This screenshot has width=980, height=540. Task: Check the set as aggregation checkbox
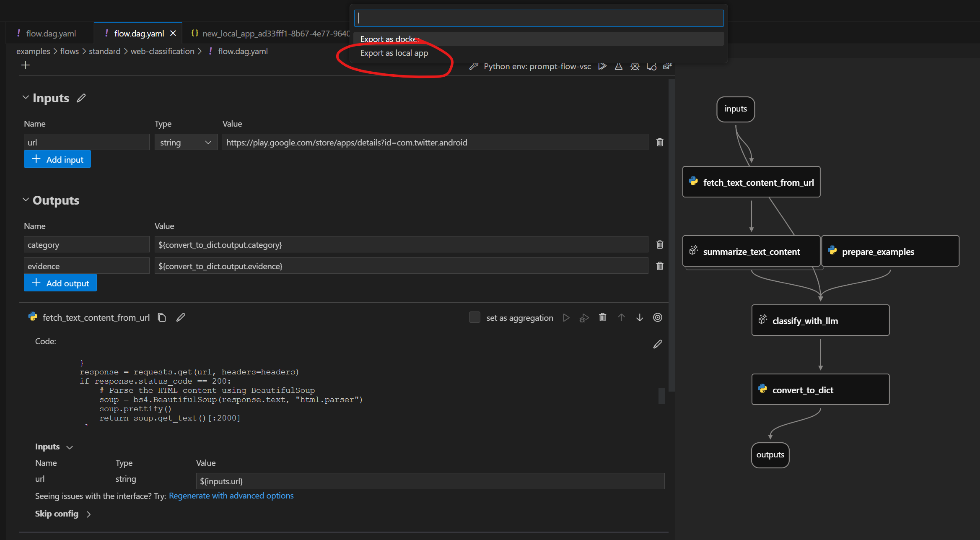point(474,317)
